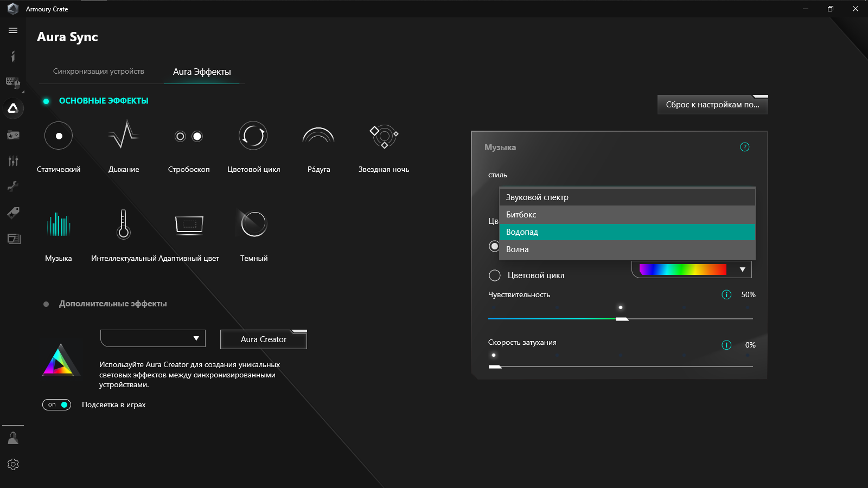The height and width of the screenshot is (488, 868).
Task: Open the Devices page from sidebar
Action: click(x=13, y=82)
